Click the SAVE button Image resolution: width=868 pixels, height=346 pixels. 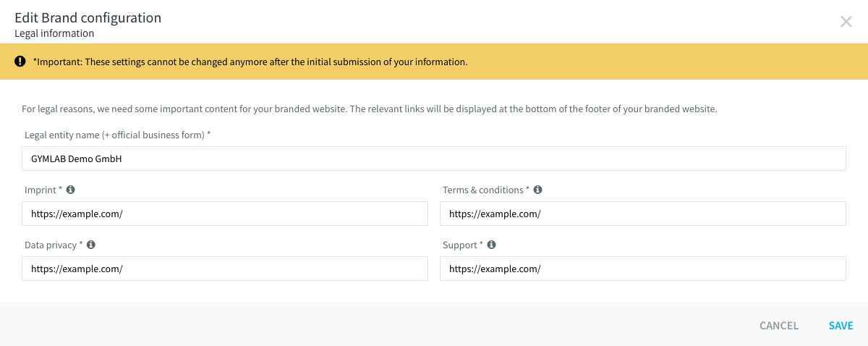(841, 326)
